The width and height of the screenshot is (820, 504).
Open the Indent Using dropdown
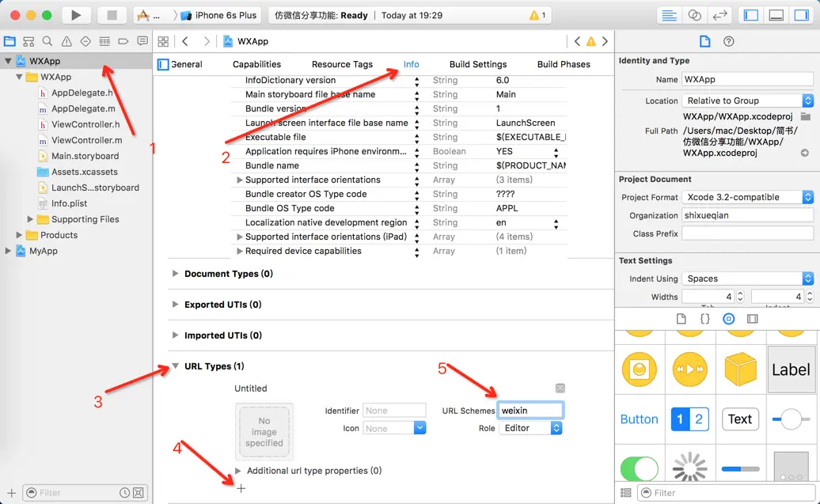(x=748, y=279)
